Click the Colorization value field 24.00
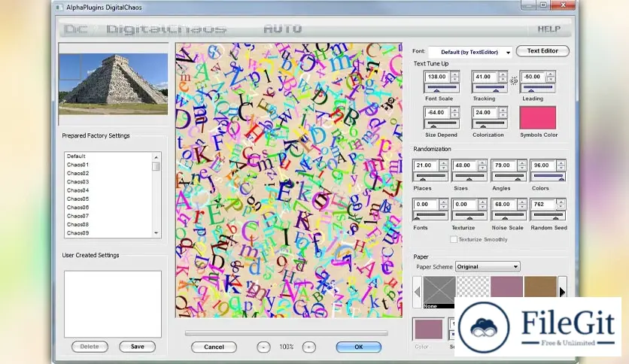Viewport: 629px width, 364px height. coord(485,113)
